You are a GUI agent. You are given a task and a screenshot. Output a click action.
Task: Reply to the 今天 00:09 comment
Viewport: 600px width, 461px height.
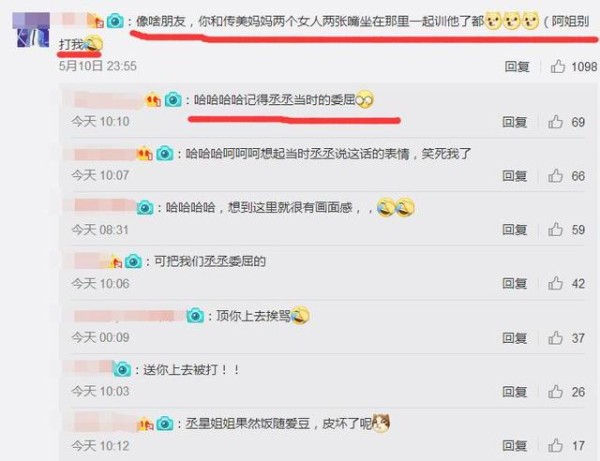click(515, 338)
